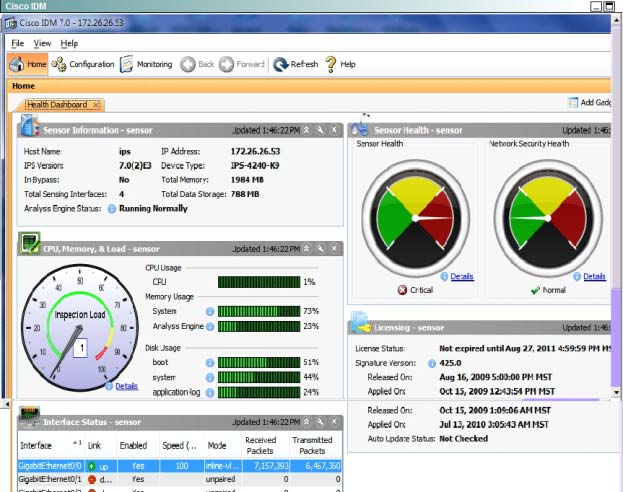Go to the Home toolbar button
Screen dimensions: 623x492
[28, 64]
